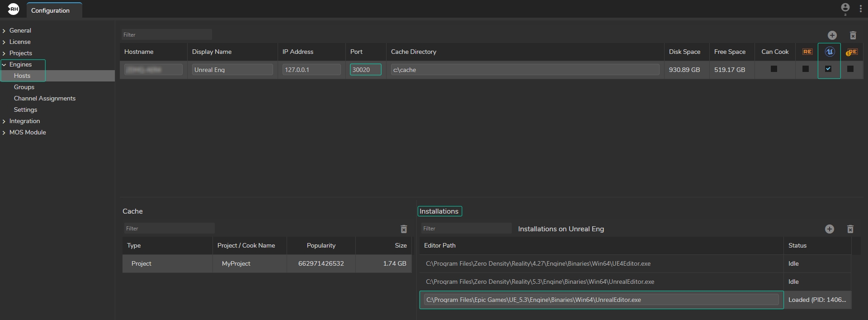Open the three-dot options menu
This screenshot has height=320, width=868.
pos(860,9)
